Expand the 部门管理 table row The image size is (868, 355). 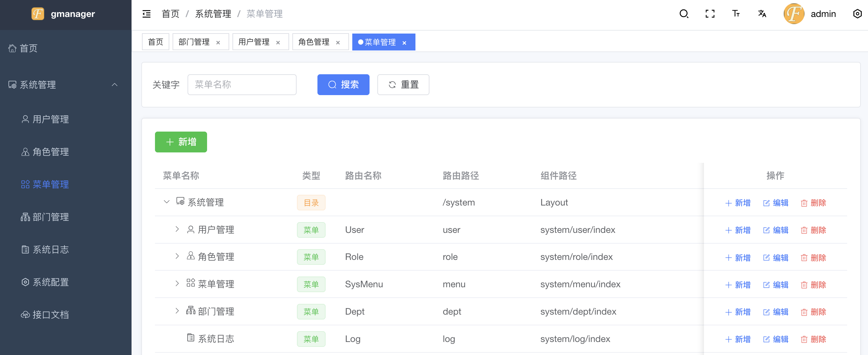[x=177, y=311]
